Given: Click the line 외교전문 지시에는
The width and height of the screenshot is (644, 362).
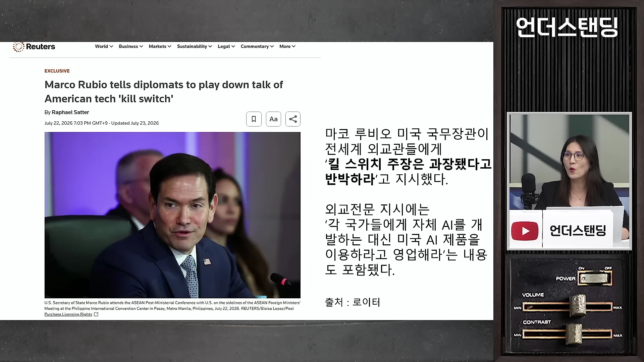Looking at the screenshot, I should point(377,209).
